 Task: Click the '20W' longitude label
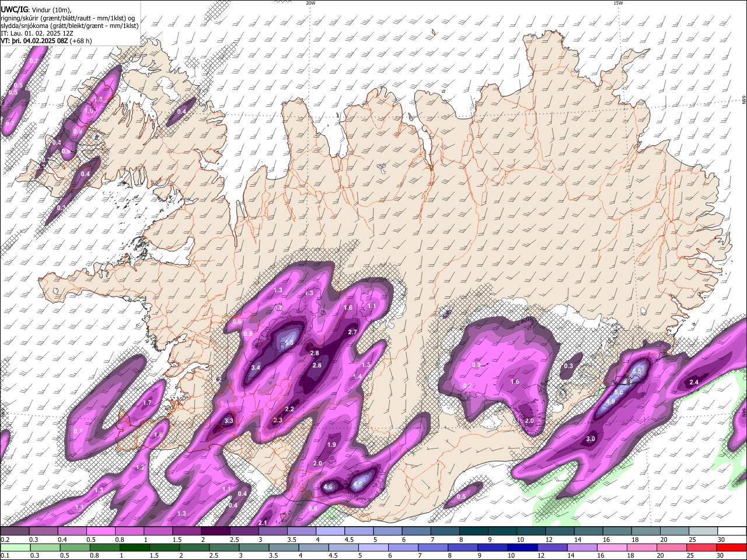pos(310,3)
